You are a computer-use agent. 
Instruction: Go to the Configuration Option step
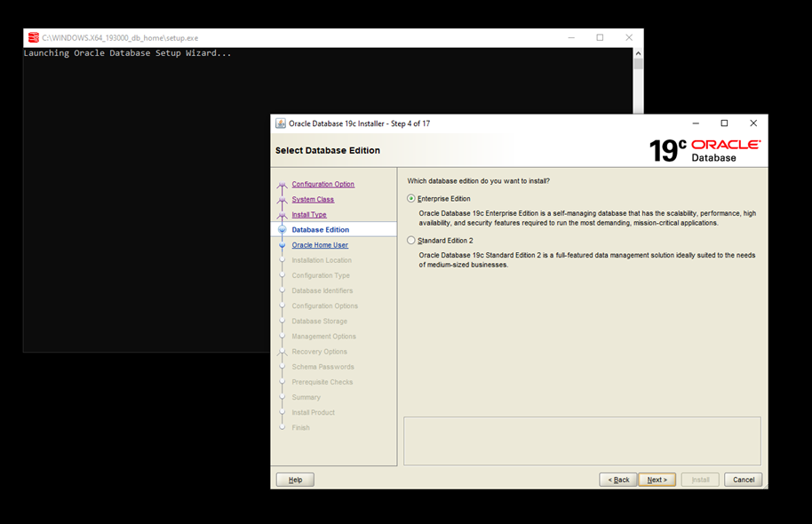tap(322, 185)
